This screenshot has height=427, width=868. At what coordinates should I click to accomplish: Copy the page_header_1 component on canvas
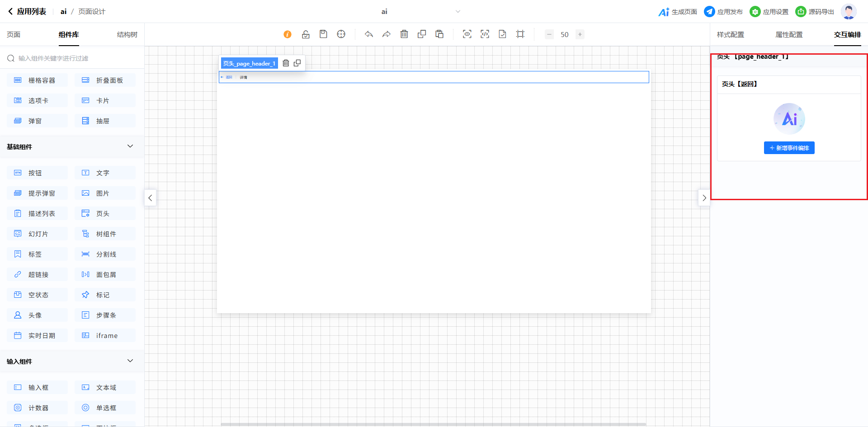(297, 63)
